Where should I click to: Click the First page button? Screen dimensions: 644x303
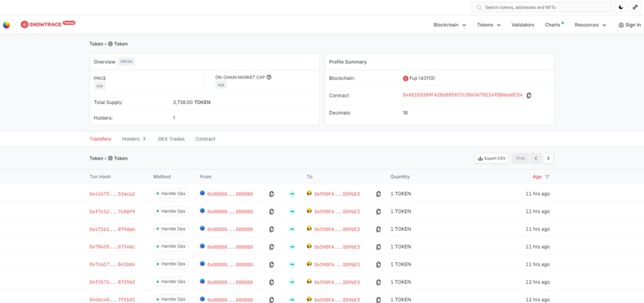coord(520,158)
